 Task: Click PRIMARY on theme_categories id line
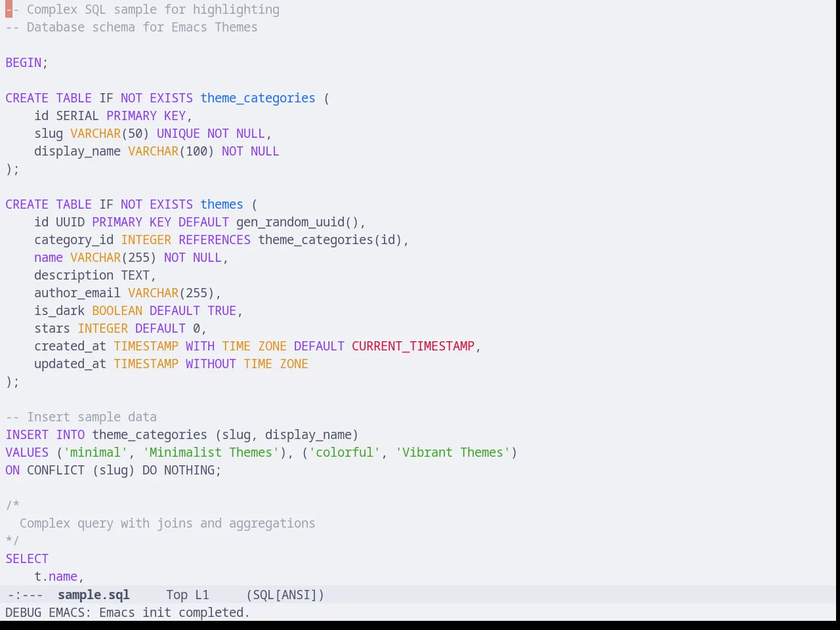[x=131, y=116]
